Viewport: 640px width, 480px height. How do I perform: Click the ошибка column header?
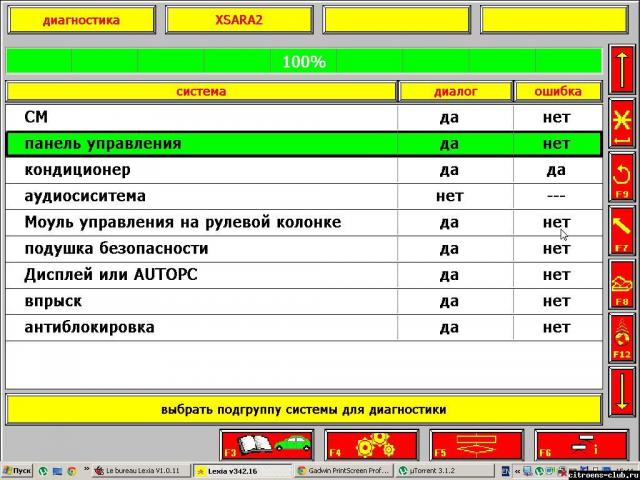click(558, 91)
